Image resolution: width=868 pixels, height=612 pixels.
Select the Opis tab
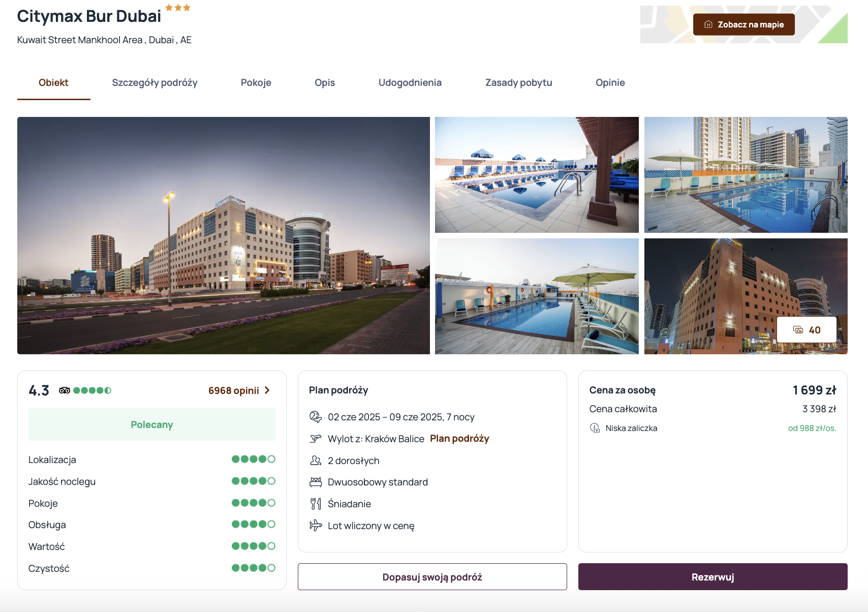coord(325,83)
